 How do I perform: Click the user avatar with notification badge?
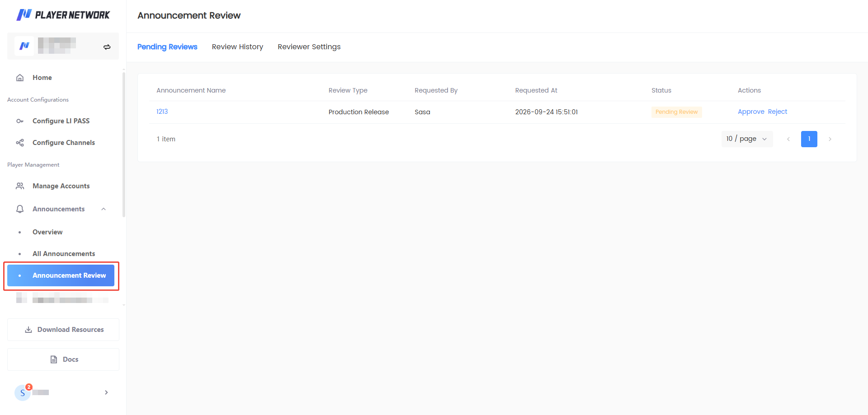click(23, 392)
